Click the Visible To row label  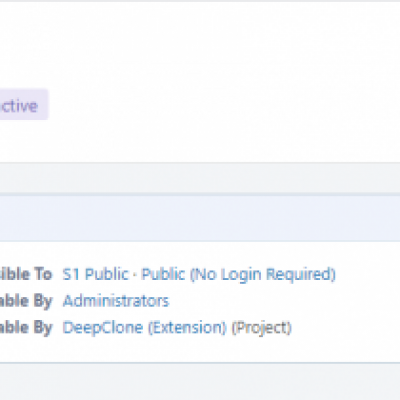(x=26, y=274)
